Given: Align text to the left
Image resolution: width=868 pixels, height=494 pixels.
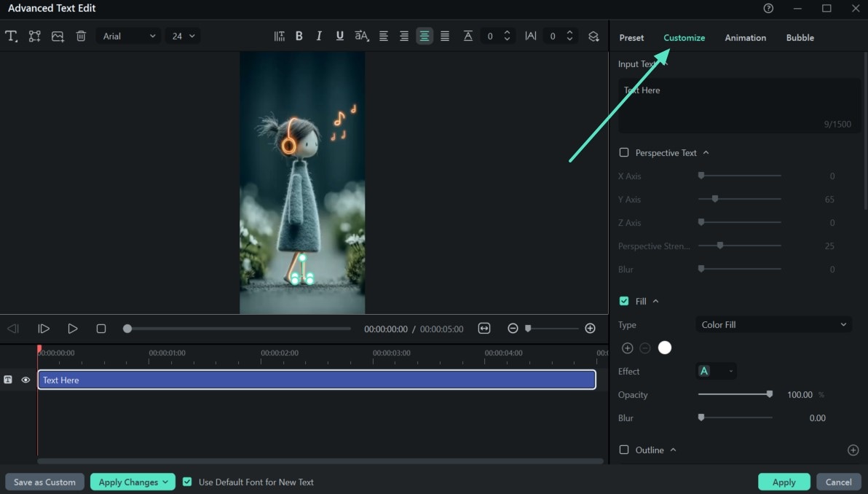Looking at the screenshot, I should [x=383, y=36].
